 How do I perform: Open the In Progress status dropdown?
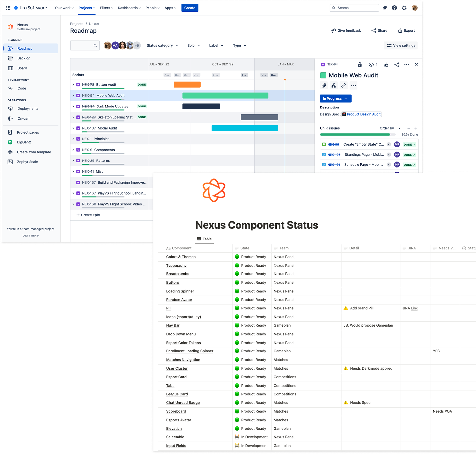tap(335, 99)
